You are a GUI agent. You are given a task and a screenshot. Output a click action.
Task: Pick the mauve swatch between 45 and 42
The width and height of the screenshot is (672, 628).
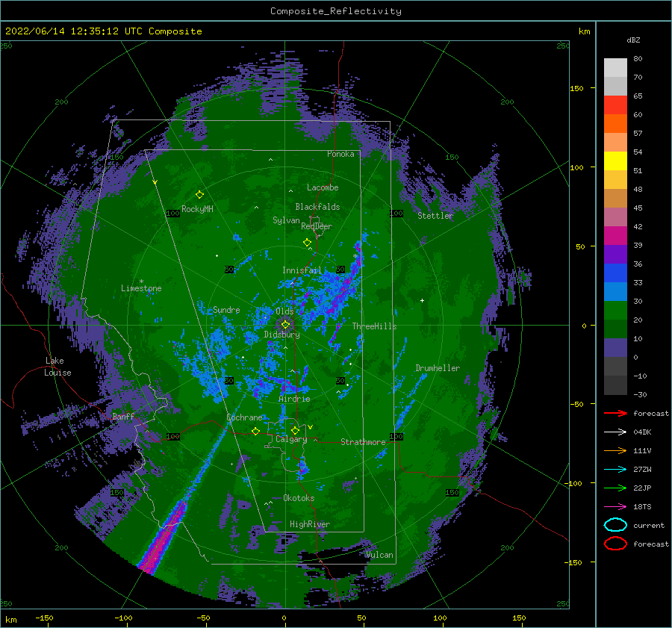tap(615, 217)
